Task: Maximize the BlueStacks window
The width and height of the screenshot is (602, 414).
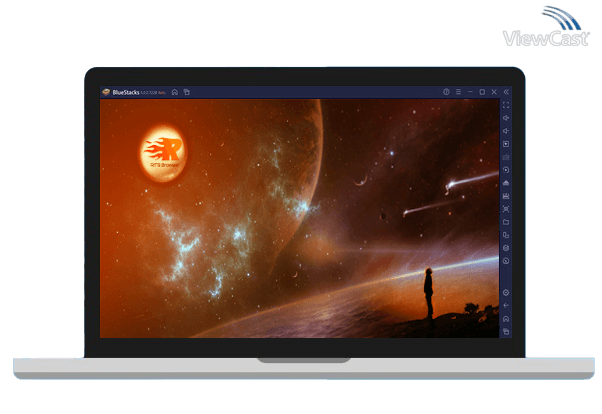Action: pyautogui.click(x=482, y=92)
